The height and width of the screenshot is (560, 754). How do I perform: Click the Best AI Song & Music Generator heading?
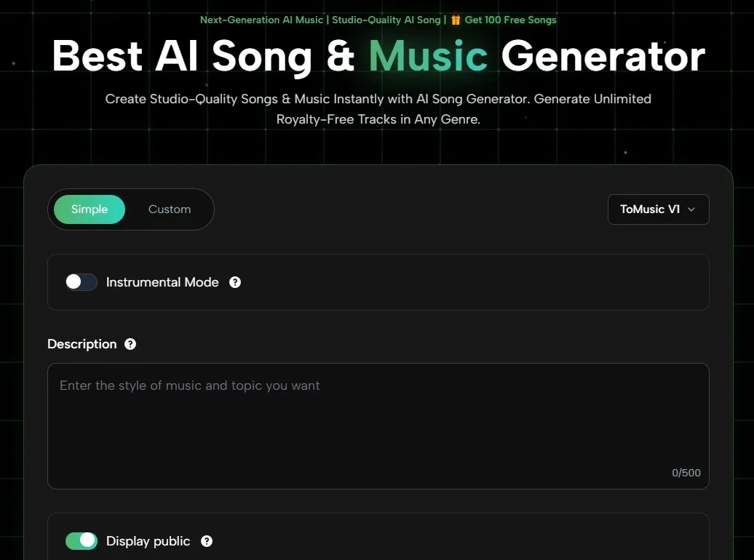tap(378, 55)
